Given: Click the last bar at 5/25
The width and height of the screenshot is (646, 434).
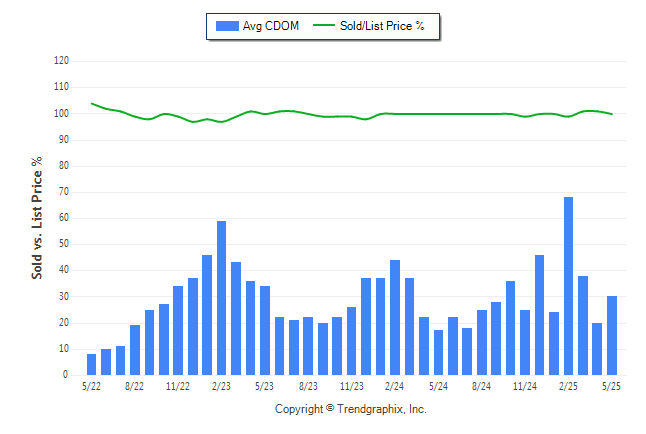Looking at the screenshot, I should pyautogui.click(x=612, y=335).
